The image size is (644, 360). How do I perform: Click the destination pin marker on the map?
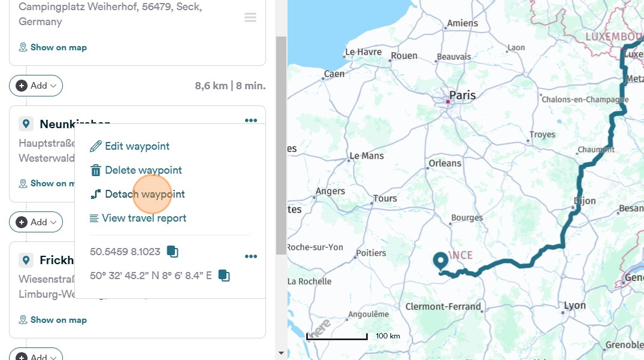click(441, 261)
